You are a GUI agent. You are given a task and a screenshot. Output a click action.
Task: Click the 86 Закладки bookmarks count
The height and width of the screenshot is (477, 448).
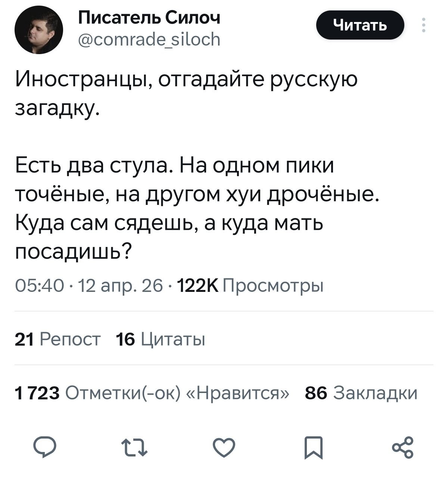[x=361, y=393]
